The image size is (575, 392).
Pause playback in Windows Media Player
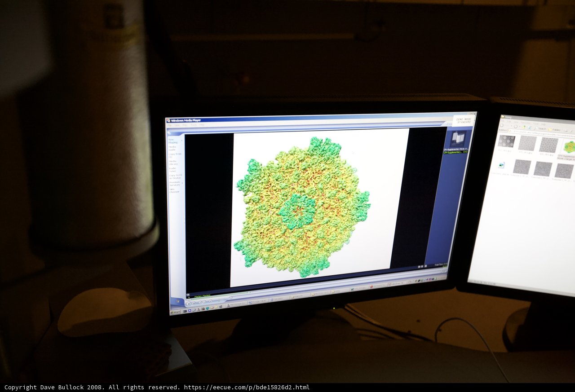(189, 304)
